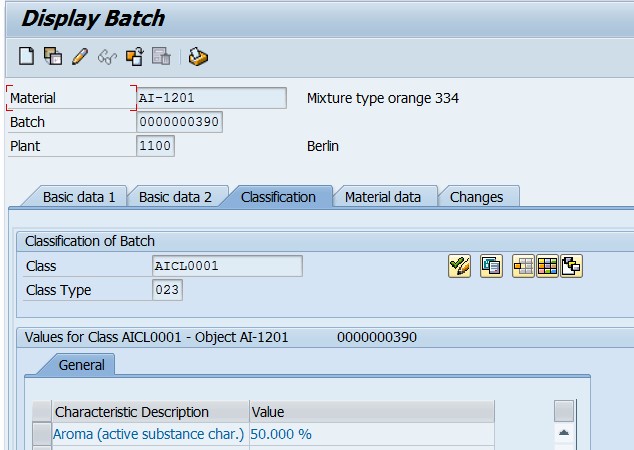
Task: Switch to the Basic data 1 tab
Action: click(79, 197)
